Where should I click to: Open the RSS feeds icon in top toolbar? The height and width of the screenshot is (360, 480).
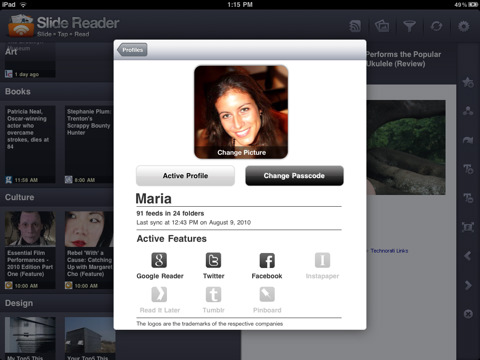point(355,26)
